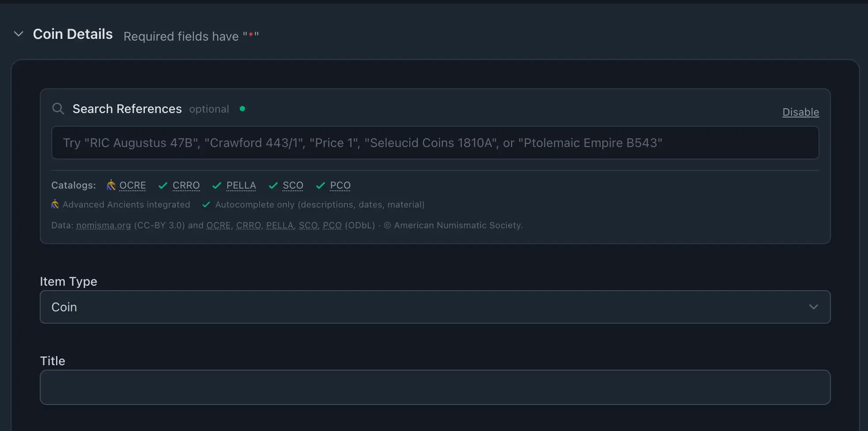868x431 pixels.
Task: Click the Search References magnifying glass icon
Action: 58,109
